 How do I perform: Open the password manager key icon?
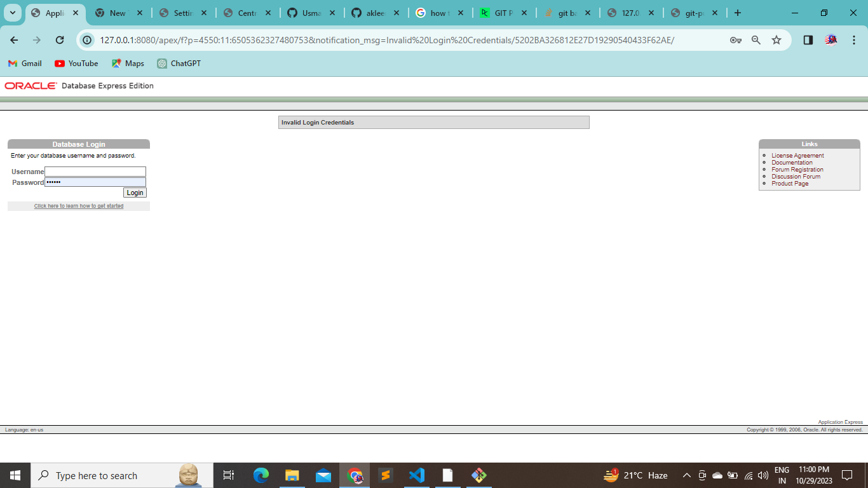pos(735,39)
